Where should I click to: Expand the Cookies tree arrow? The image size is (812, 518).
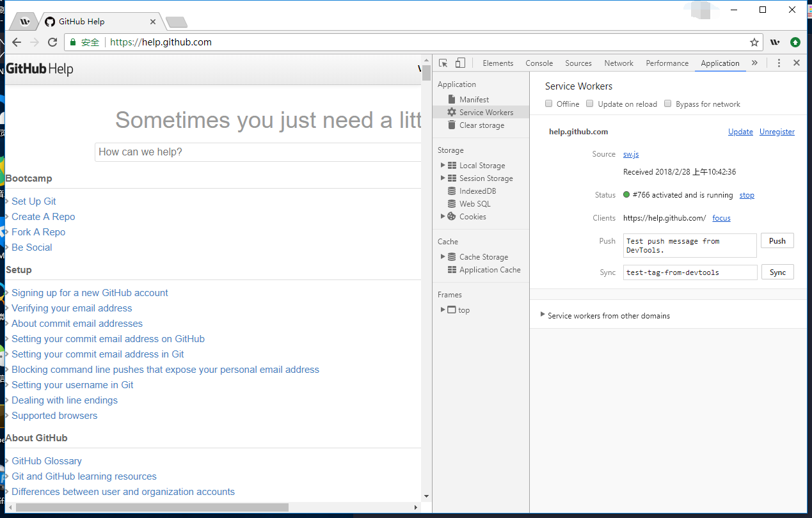pyautogui.click(x=443, y=216)
